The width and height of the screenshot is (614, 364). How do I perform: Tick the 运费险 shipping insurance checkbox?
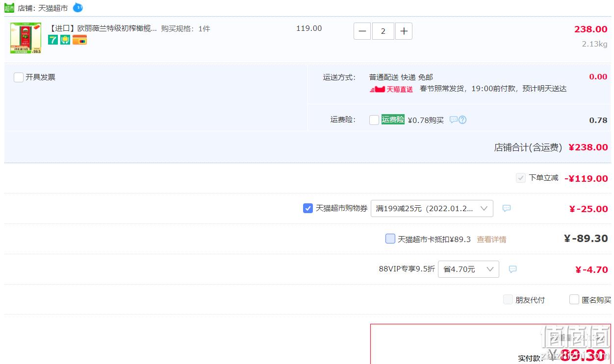tap(374, 120)
